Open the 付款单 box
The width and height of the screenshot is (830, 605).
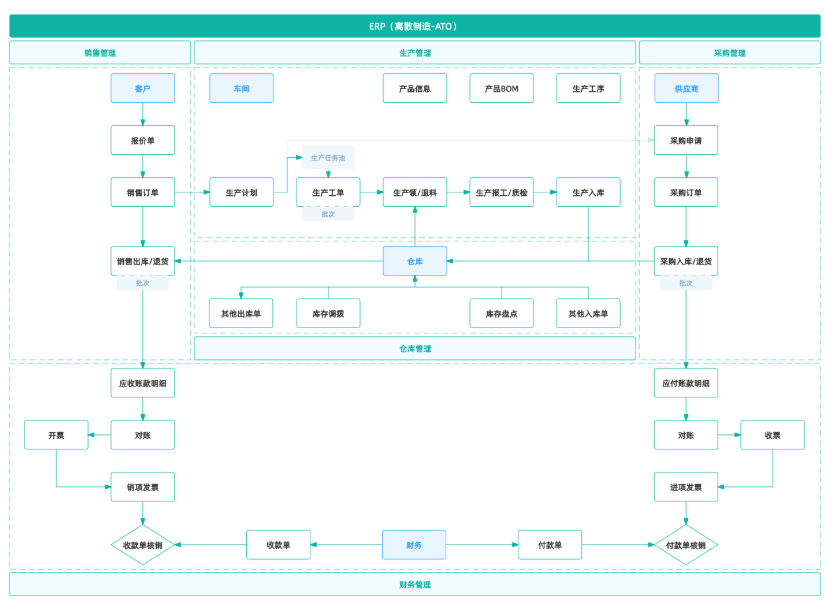pos(550,545)
